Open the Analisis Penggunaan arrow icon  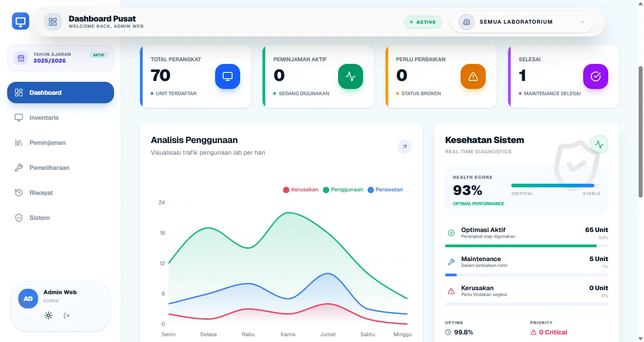point(405,147)
